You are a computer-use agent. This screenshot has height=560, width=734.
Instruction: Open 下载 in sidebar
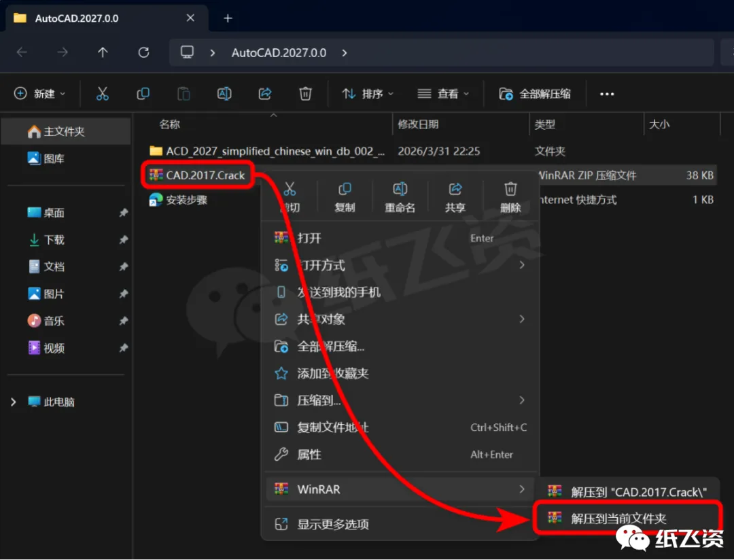click(65, 240)
